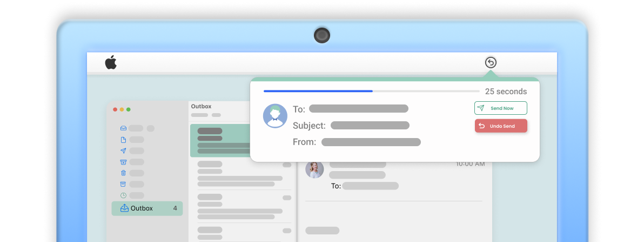Image resolution: width=644 pixels, height=242 pixels.
Task: Click the red Undo Send button
Action: tap(501, 126)
